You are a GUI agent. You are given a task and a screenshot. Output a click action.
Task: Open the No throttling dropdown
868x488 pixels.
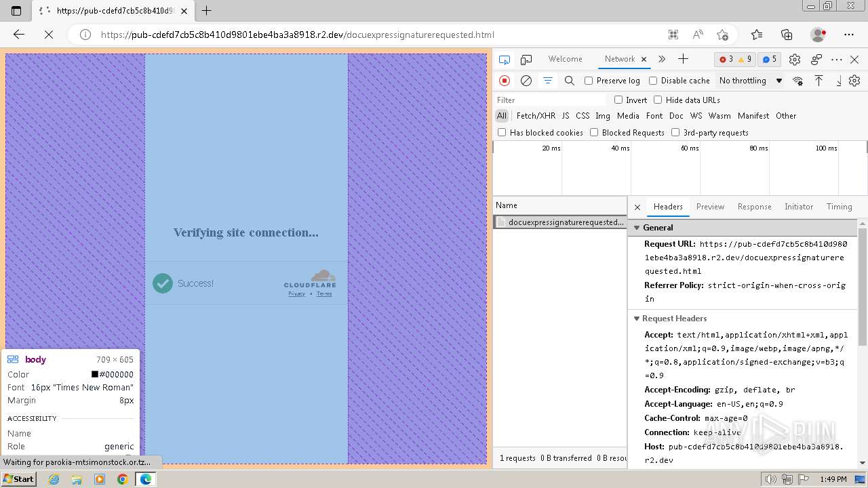[x=751, y=81]
